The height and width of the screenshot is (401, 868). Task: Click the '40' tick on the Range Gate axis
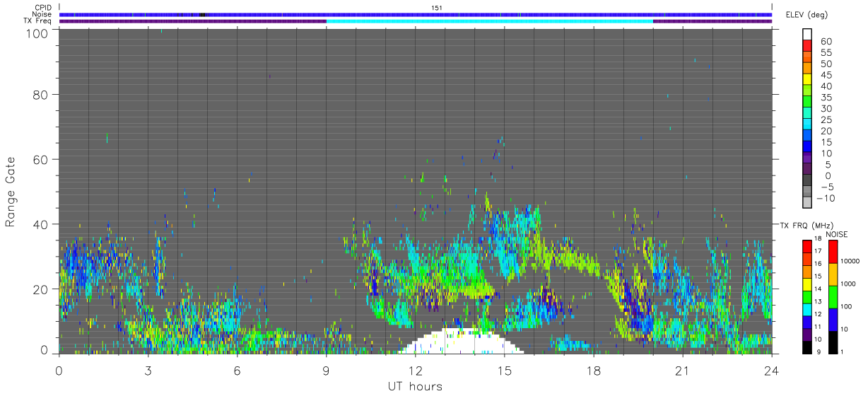pyautogui.click(x=41, y=224)
